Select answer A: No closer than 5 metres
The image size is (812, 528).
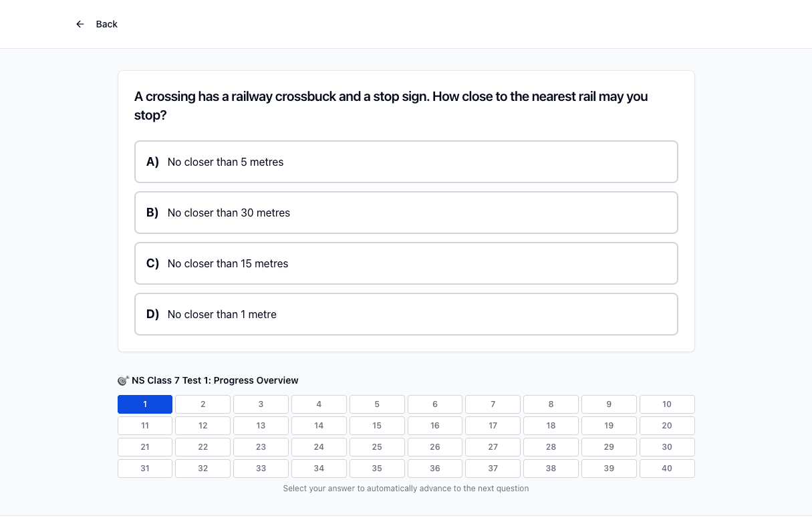(406, 162)
